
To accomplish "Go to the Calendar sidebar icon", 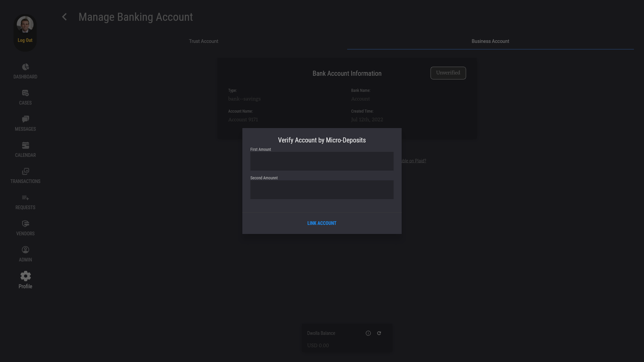I will tap(25, 145).
